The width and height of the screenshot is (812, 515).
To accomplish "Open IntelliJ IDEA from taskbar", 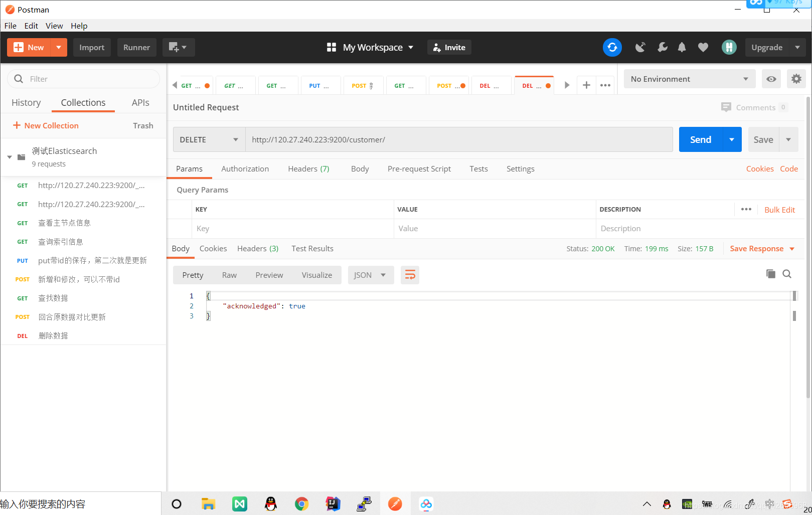I will click(x=333, y=504).
